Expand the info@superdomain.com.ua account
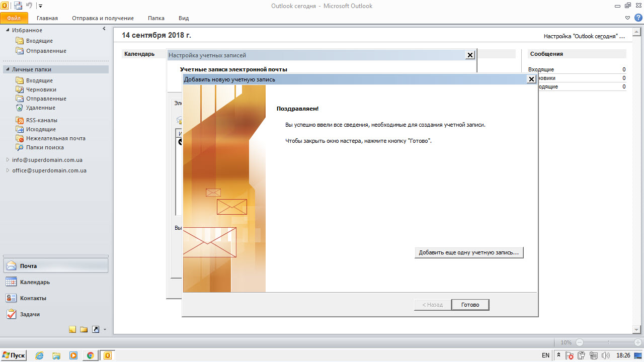The image size is (644, 362). pos(8,160)
